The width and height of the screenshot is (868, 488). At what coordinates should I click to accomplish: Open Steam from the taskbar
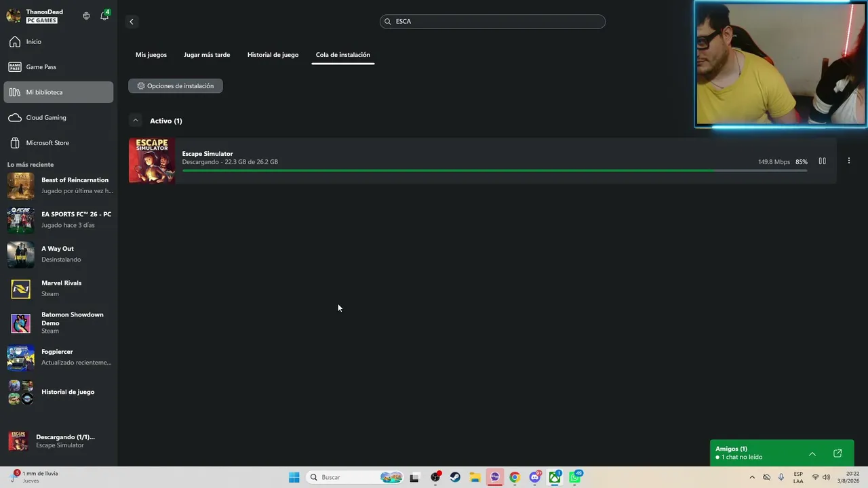(455, 477)
